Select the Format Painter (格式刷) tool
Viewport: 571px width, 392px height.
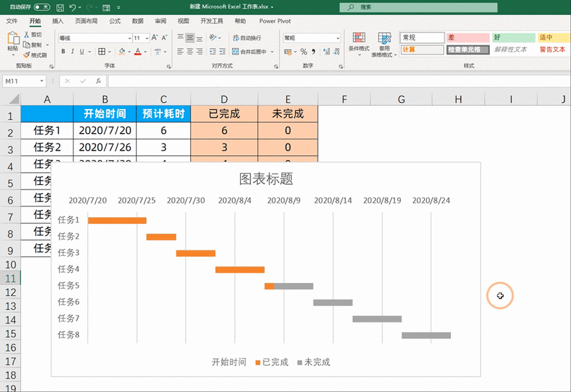35,55
